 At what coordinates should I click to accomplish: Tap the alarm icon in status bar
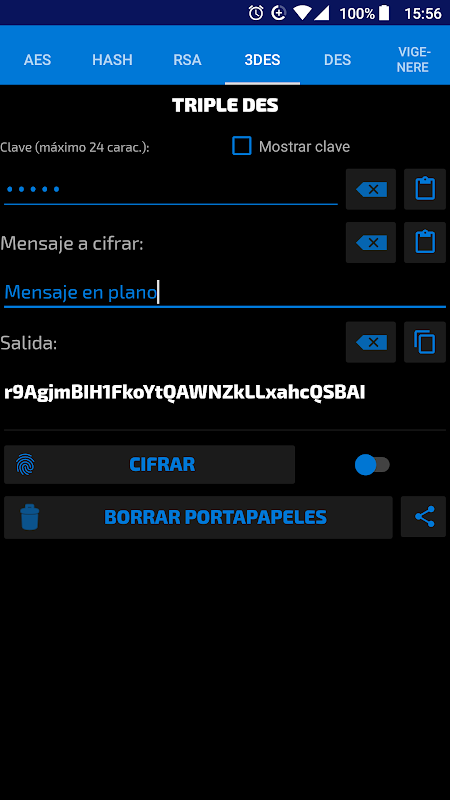pos(256,13)
